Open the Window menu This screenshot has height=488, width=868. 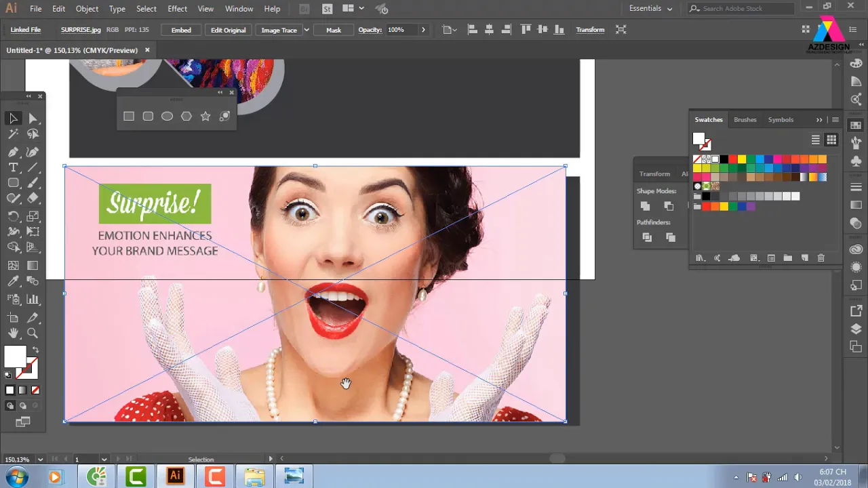tap(239, 9)
